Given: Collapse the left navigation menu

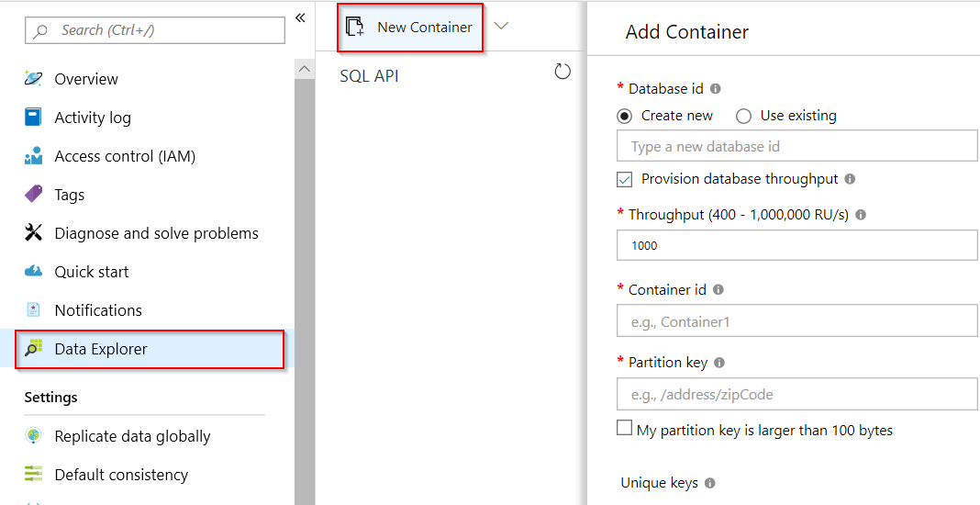Looking at the screenshot, I should pyautogui.click(x=300, y=17).
